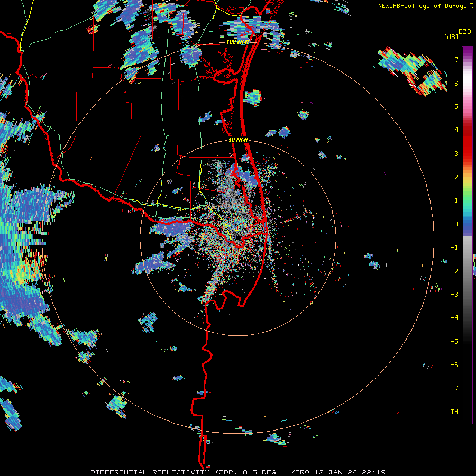Click the 5 value on the color scale
Image resolution: width=476 pixels, height=476 pixels.
click(x=456, y=106)
